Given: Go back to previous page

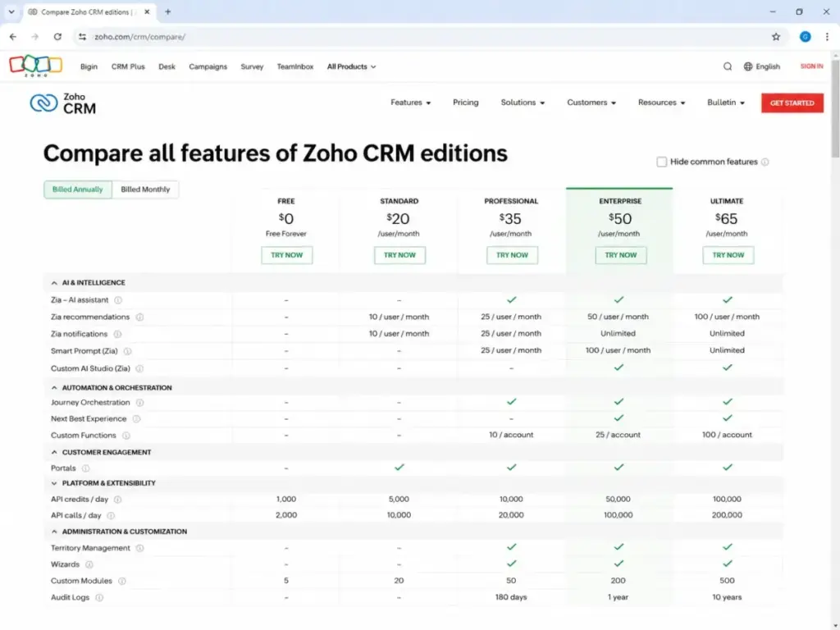Looking at the screenshot, I should [x=13, y=37].
